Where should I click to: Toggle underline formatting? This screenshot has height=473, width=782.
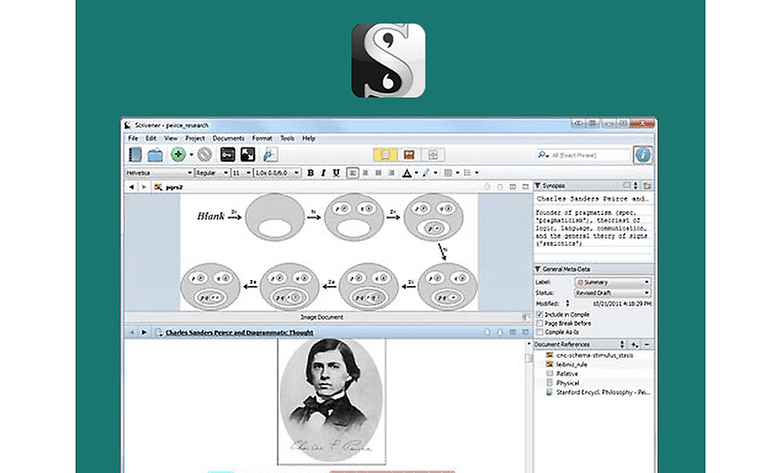coord(336,173)
